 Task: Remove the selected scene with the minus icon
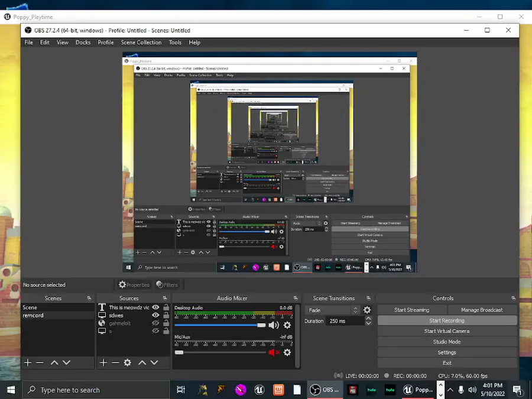(x=40, y=362)
